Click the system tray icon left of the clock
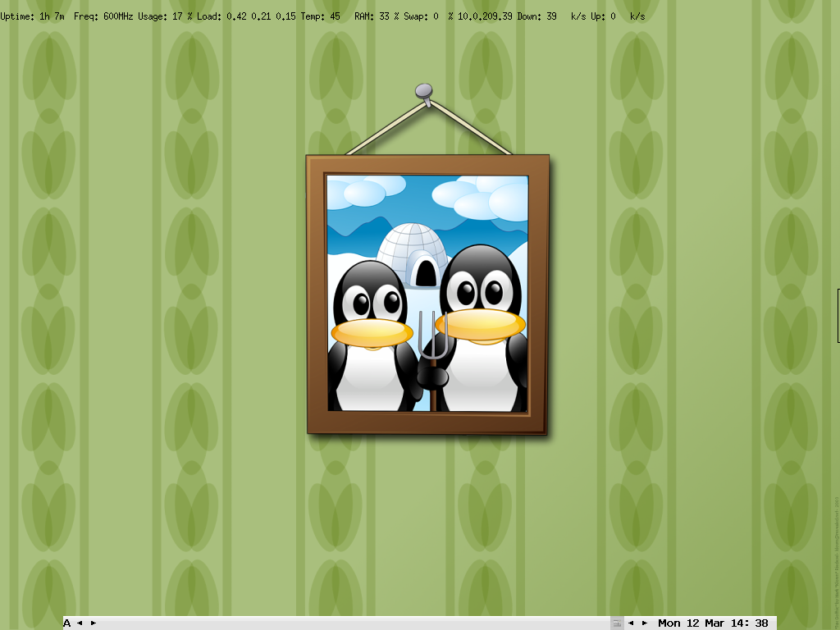This screenshot has width=840, height=630. 617,623
